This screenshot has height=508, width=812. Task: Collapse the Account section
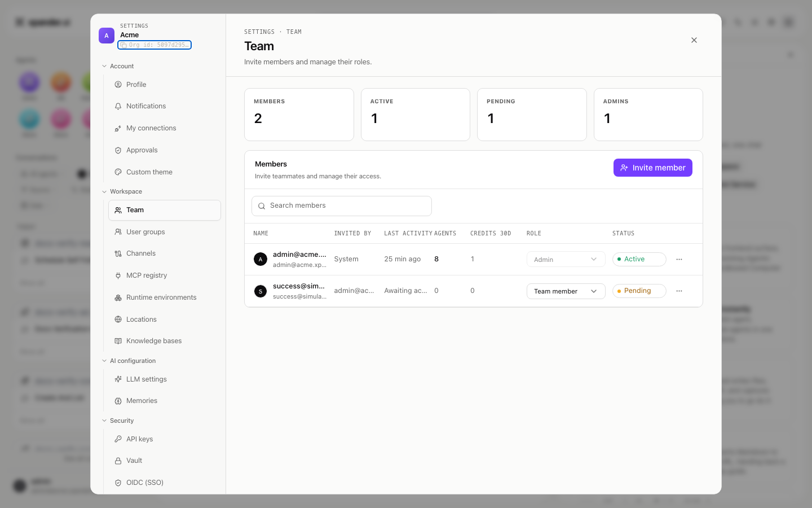pos(118,66)
